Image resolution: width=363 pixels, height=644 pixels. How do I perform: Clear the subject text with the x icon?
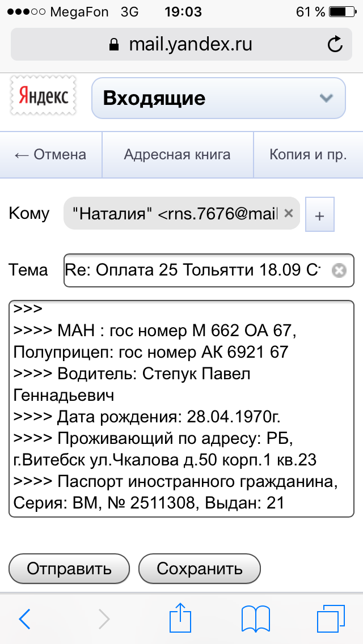tap(339, 270)
